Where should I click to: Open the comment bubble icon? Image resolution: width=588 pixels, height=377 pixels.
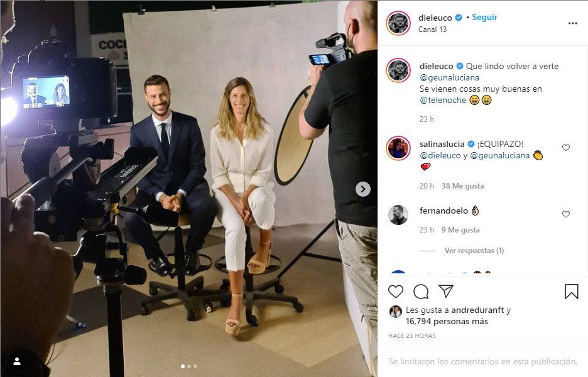pos(421,291)
